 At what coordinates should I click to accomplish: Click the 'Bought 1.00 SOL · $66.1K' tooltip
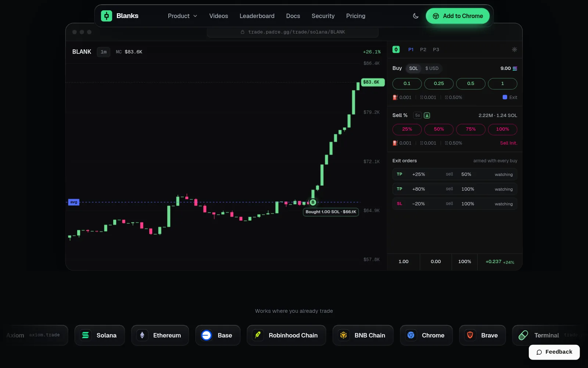(x=331, y=212)
